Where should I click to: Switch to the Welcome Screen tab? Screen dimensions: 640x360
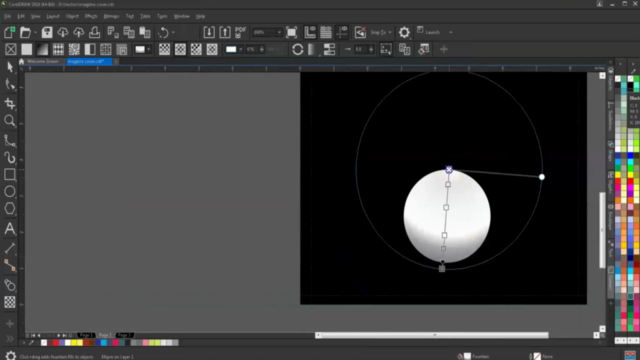click(43, 61)
